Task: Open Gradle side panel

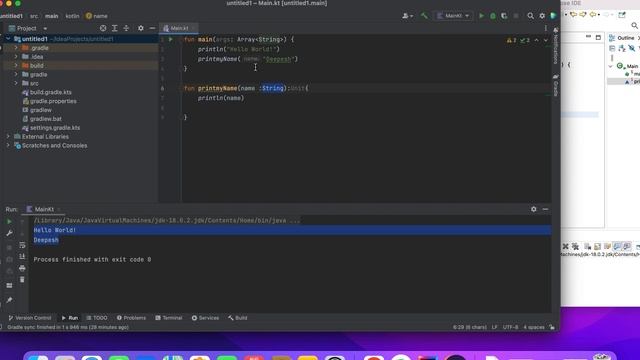Action: (556, 85)
